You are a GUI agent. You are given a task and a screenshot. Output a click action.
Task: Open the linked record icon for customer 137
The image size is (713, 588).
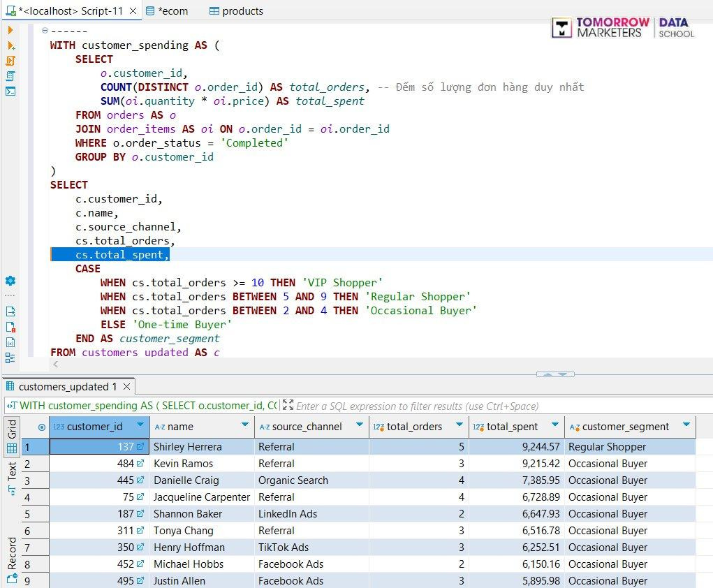click(x=140, y=446)
